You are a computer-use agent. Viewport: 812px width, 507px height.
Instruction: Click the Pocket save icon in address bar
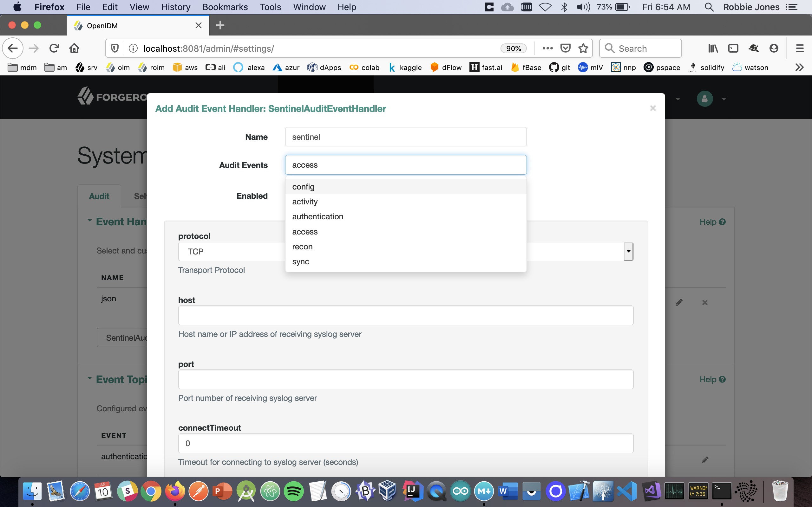(x=565, y=48)
